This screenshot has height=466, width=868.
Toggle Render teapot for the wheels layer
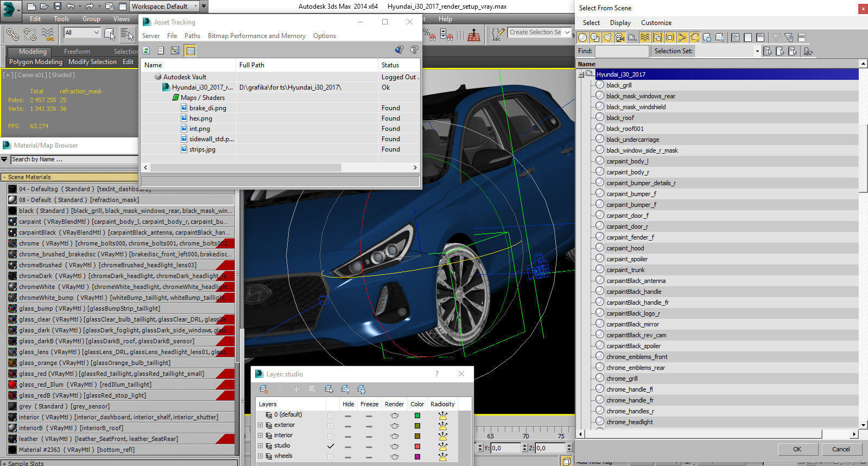[395, 456]
